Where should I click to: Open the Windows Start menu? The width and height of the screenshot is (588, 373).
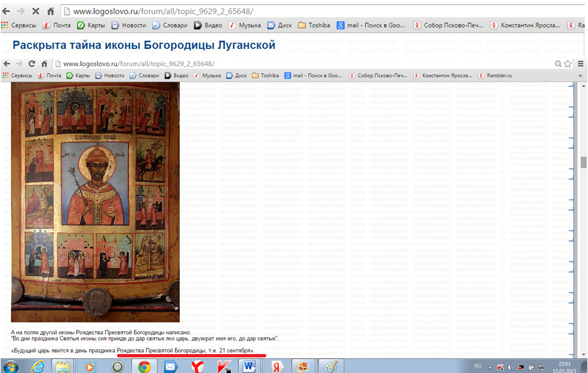pos(10,366)
